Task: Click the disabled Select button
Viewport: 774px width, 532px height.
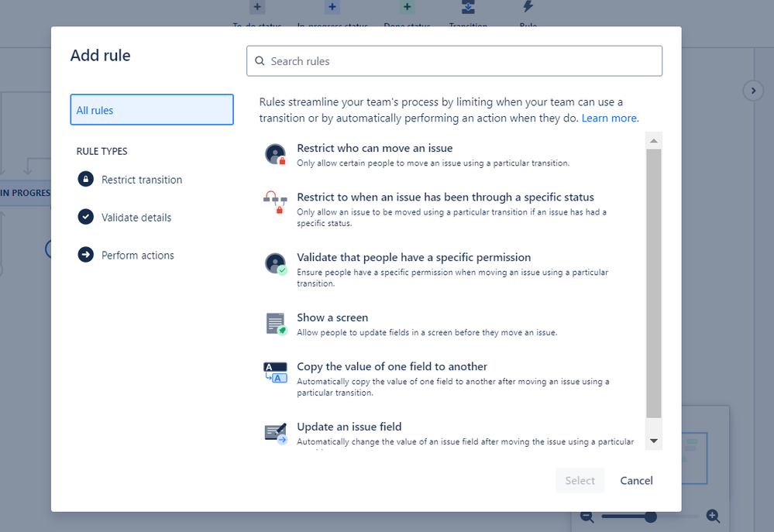Action: click(x=580, y=480)
